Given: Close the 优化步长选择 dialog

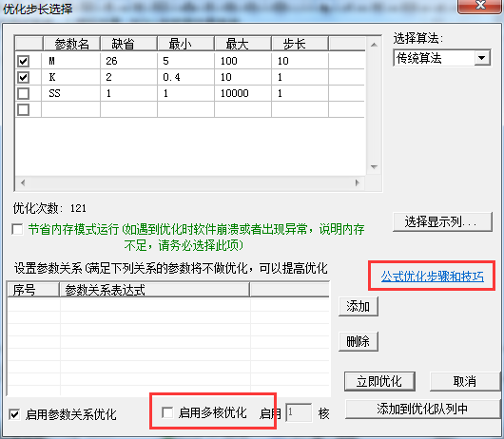Looking at the screenshot, I should pos(479,6).
